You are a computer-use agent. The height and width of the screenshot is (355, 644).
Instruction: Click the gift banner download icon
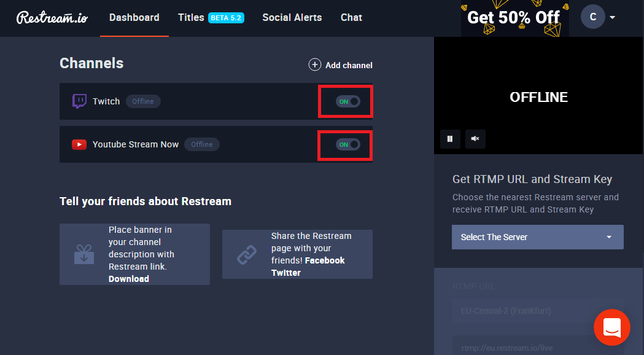(84, 254)
